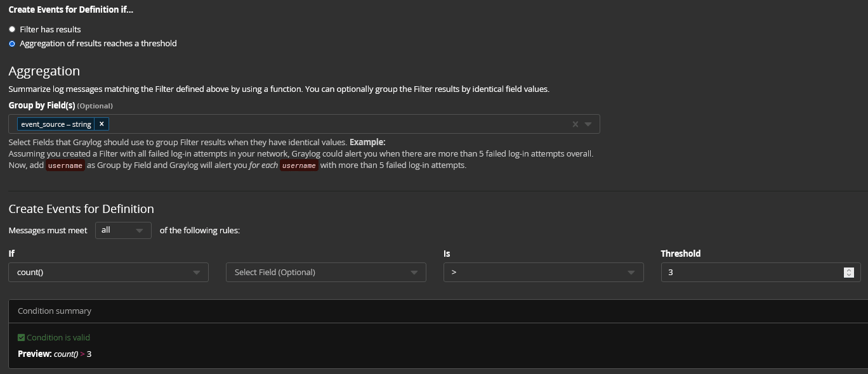Remove the event_source group-by tag
Image resolution: width=868 pixels, height=374 pixels.
point(102,124)
